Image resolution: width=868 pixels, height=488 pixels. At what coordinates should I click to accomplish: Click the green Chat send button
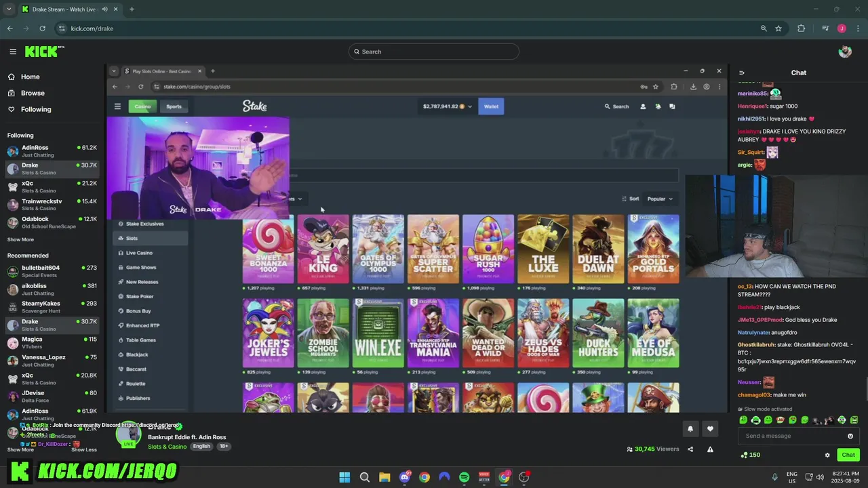[848, 455]
